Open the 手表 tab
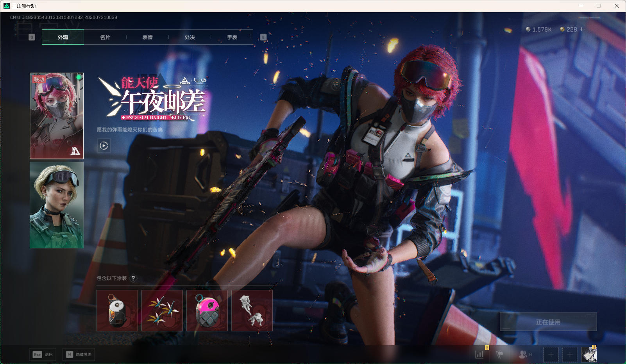The width and height of the screenshot is (626, 364). 232,37
